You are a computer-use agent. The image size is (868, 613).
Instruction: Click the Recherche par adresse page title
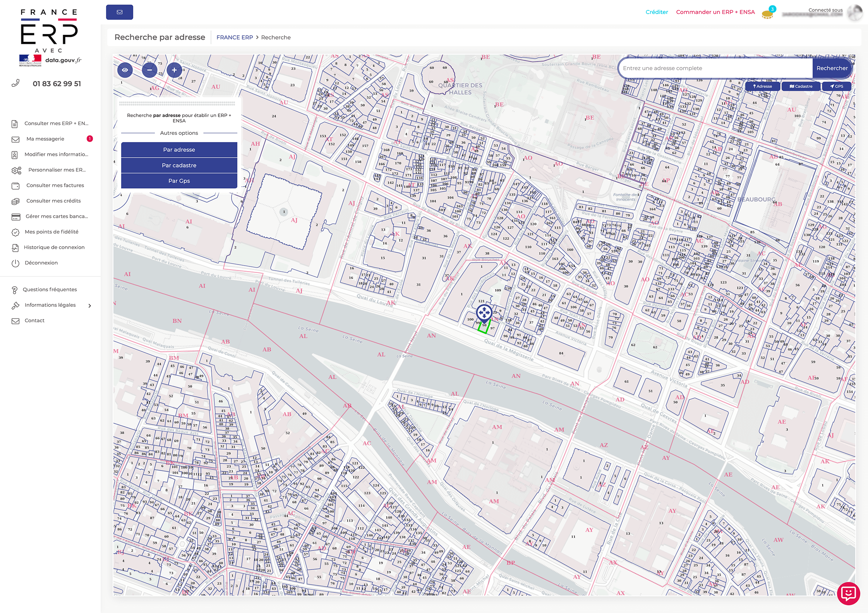tap(160, 37)
